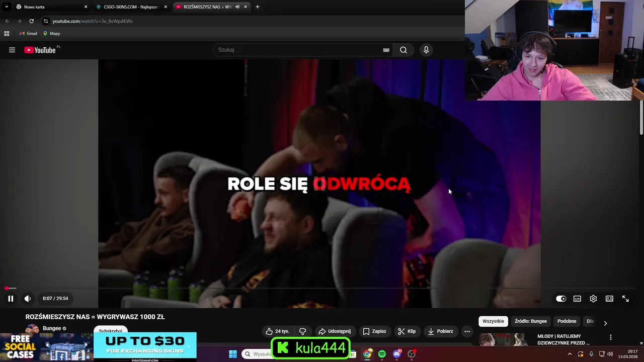
Task: Select the Podobne filter chip
Action: 567,321
